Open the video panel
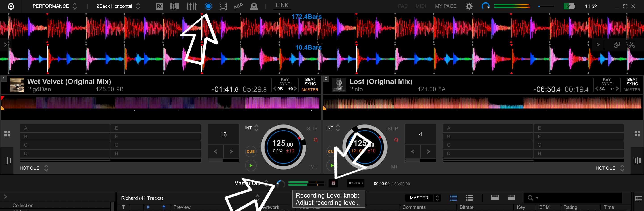Viewport: 644px width, 211px height. (x=223, y=6)
